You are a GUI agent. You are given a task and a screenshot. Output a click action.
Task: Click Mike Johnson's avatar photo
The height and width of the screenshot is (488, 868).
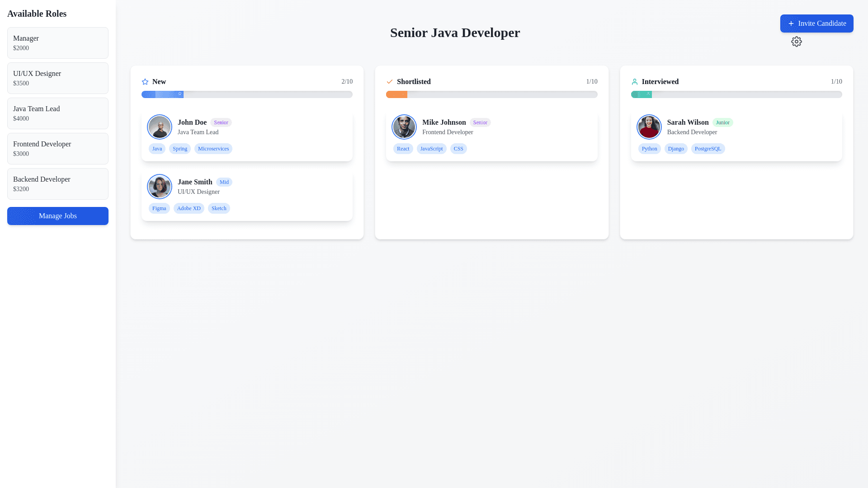coord(404,127)
